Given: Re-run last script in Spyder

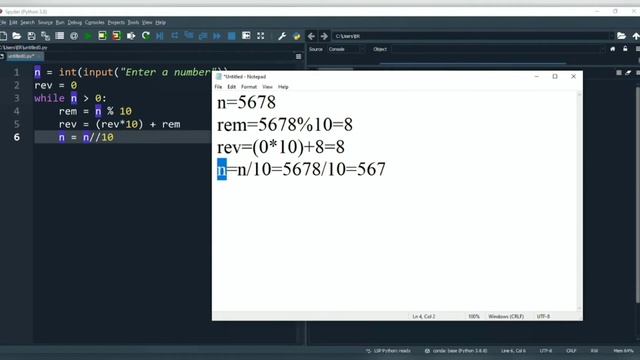Looking at the screenshot, I should point(146,36).
